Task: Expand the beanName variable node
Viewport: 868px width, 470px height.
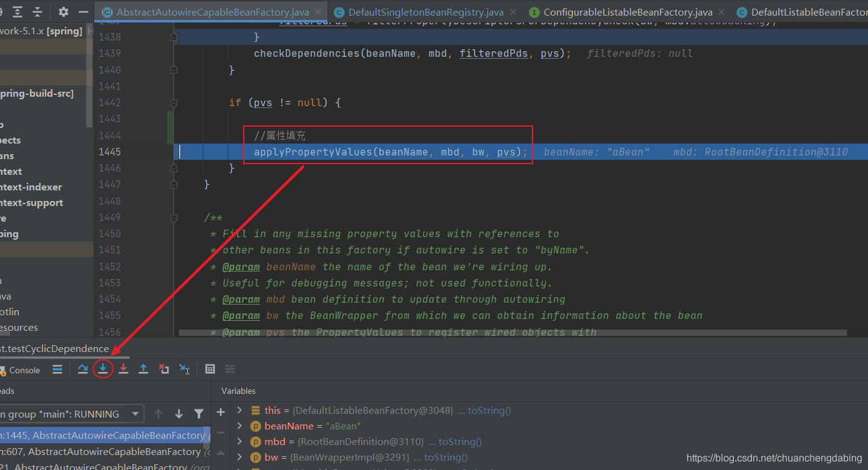Action: point(239,426)
